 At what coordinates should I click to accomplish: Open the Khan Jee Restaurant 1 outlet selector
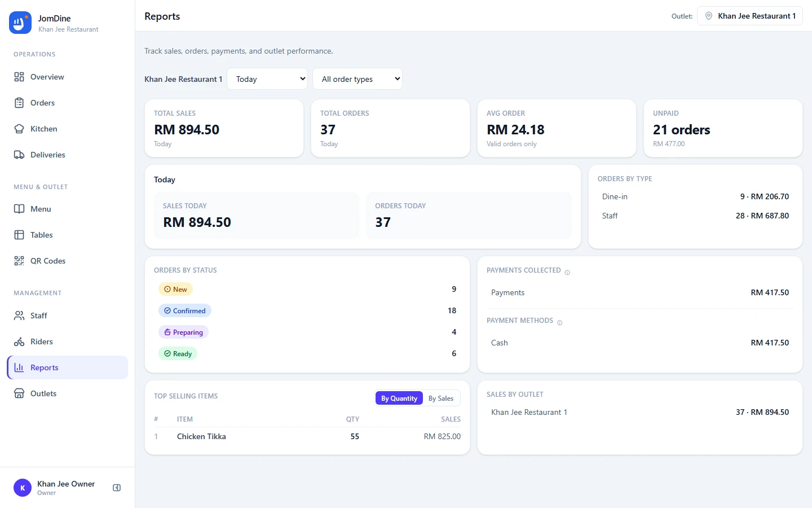point(750,16)
